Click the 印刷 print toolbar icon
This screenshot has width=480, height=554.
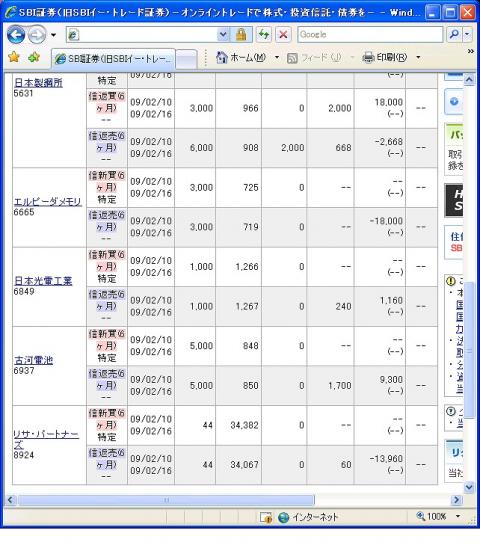point(385,57)
